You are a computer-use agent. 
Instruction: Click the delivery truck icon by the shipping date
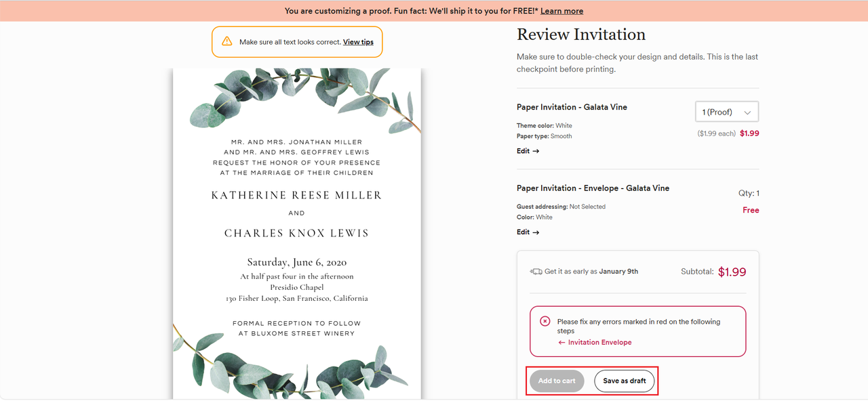[536, 271]
